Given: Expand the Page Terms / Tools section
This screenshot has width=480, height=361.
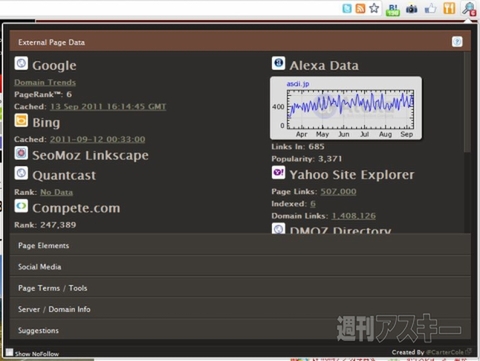Looking at the screenshot, I should tap(240, 288).
